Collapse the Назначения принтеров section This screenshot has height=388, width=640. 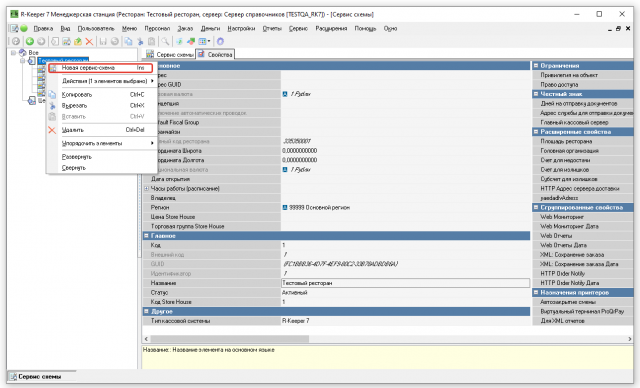pyautogui.click(x=536, y=293)
